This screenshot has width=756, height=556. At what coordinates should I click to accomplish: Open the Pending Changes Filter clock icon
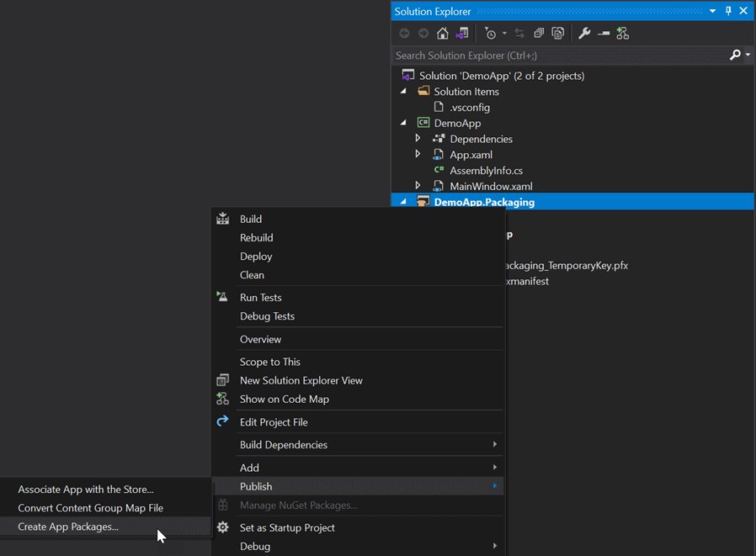[490, 34]
